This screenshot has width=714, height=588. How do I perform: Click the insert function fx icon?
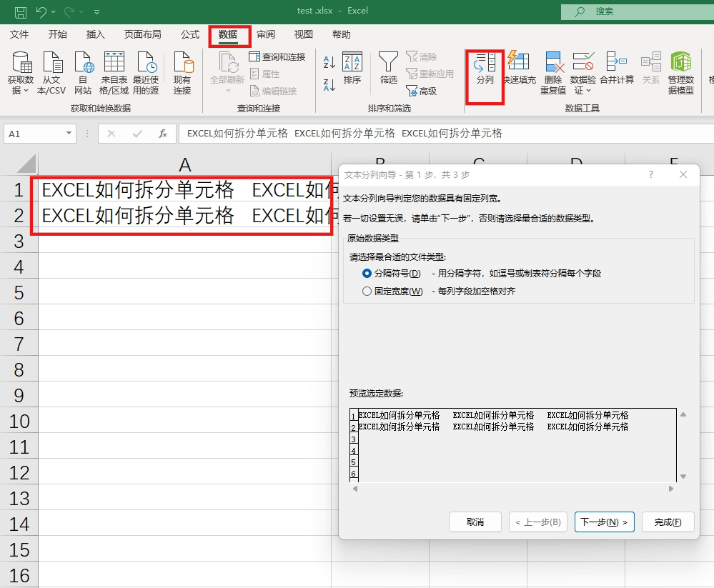tap(162, 134)
